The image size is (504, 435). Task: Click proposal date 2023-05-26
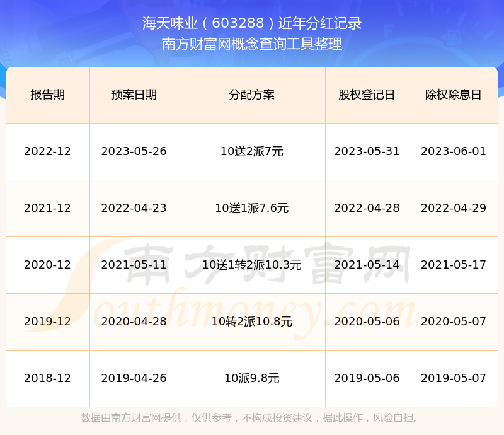tap(134, 151)
